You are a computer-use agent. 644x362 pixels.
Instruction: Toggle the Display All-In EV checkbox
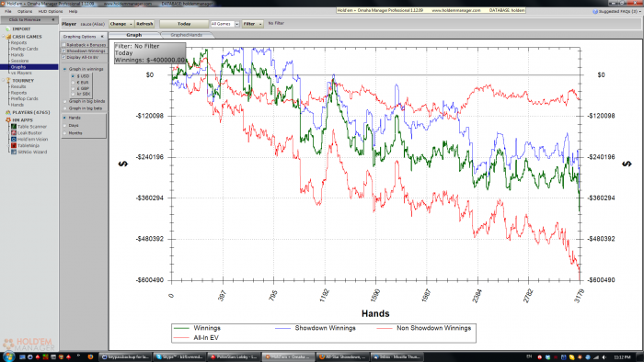tap(63, 57)
